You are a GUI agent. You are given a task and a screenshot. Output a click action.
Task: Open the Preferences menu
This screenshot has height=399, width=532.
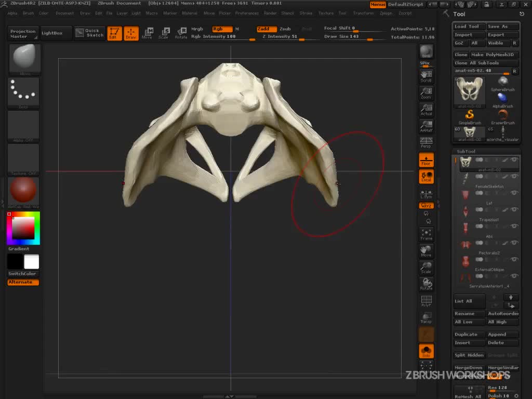[247, 13]
